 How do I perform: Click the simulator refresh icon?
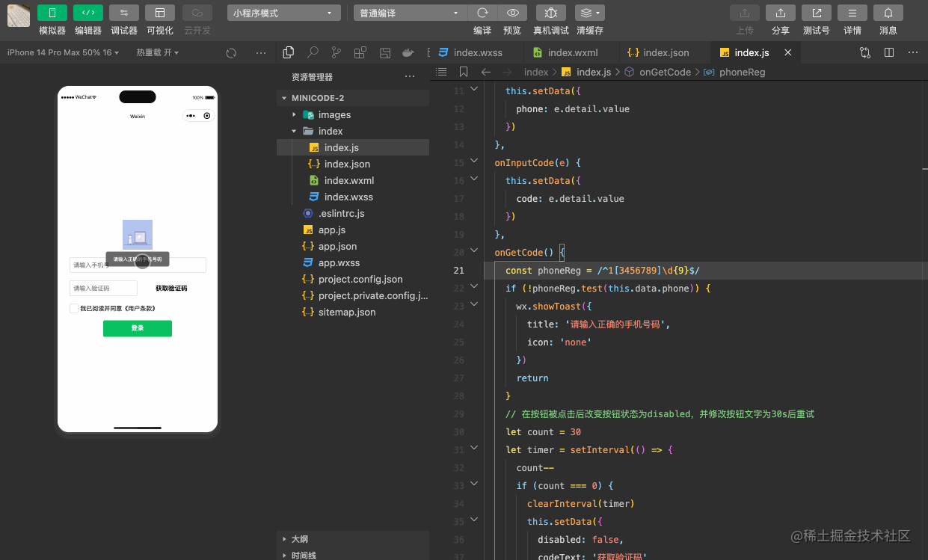point(231,52)
